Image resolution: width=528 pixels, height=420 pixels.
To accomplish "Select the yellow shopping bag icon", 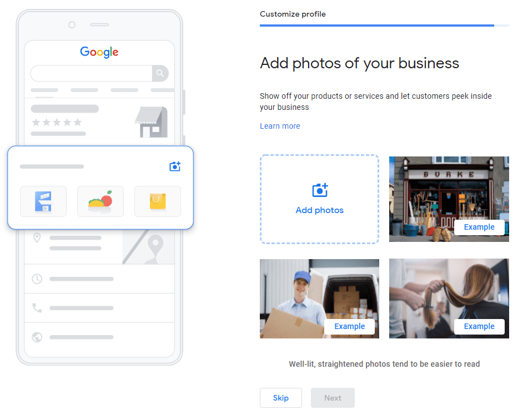I will (157, 201).
